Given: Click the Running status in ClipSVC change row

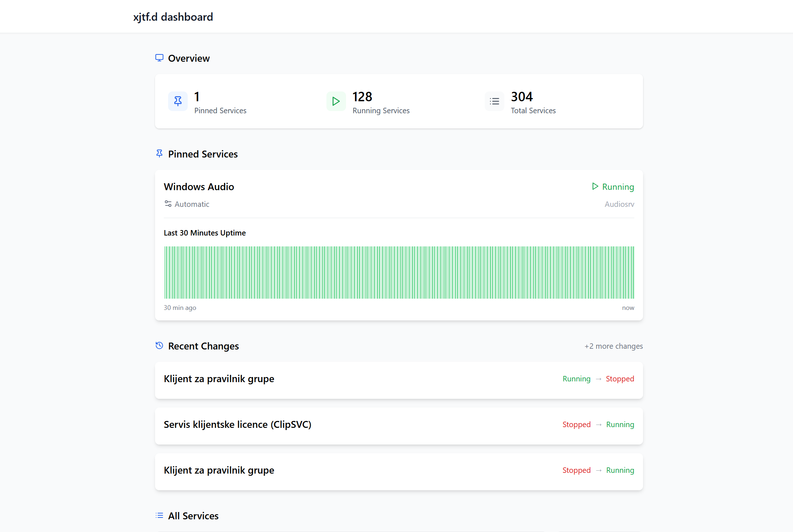Looking at the screenshot, I should [x=620, y=425].
